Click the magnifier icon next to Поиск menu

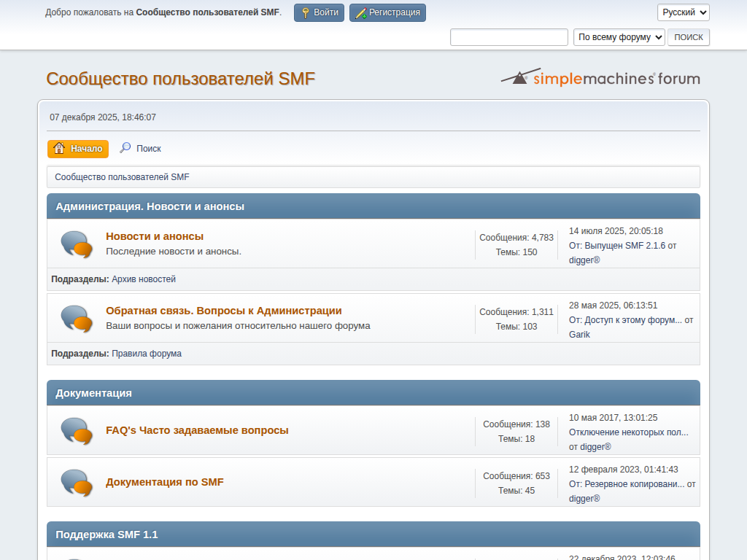pos(125,148)
